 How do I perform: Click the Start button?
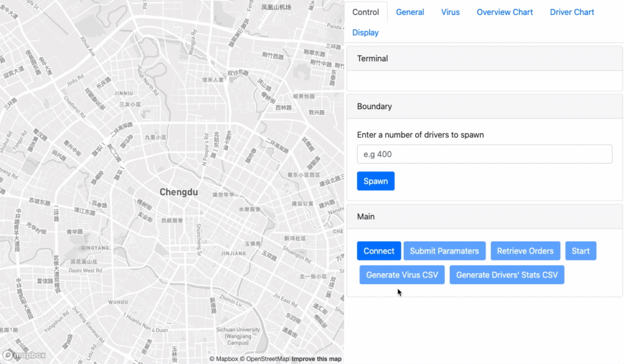pyautogui.click(x=580, y=251)
